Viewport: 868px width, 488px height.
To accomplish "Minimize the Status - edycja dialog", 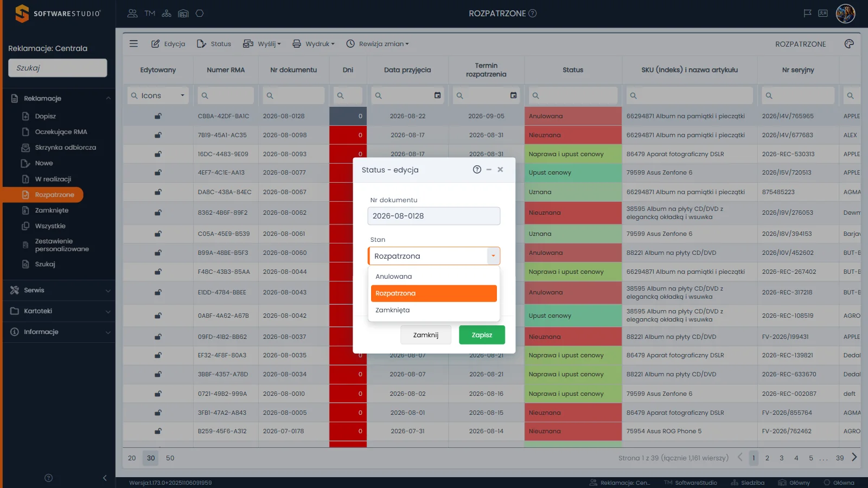I will point(489,170).
